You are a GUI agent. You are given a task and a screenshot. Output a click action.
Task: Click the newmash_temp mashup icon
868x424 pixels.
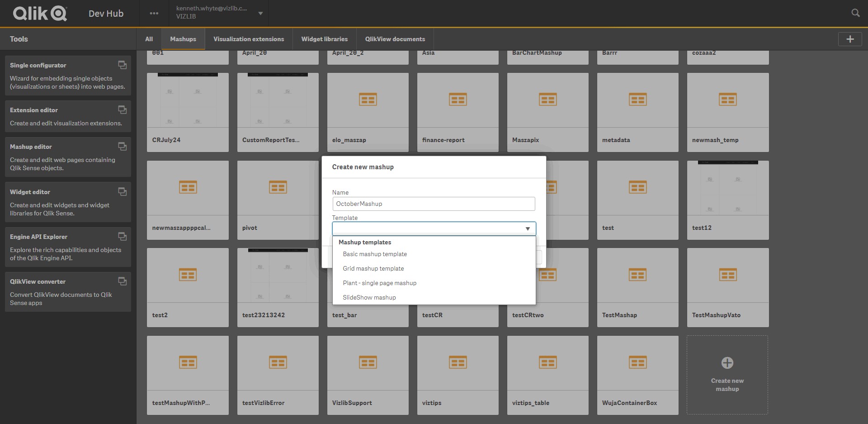728,100
